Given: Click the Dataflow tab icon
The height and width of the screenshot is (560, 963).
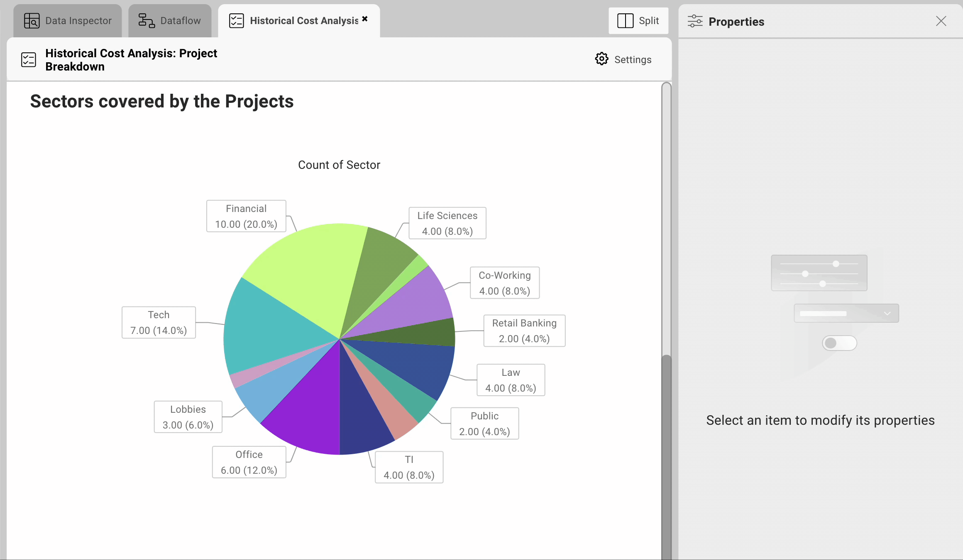Looking at the screenshot, I should 147,21.
